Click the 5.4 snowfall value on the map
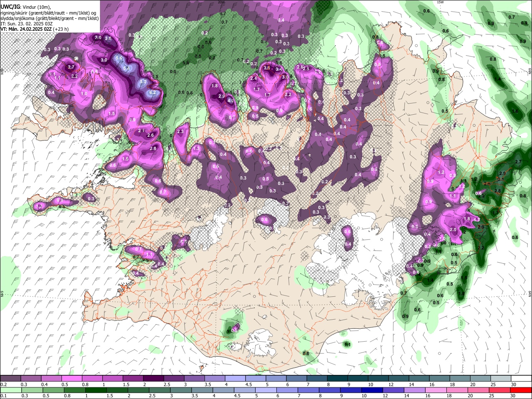 [127, 68]
